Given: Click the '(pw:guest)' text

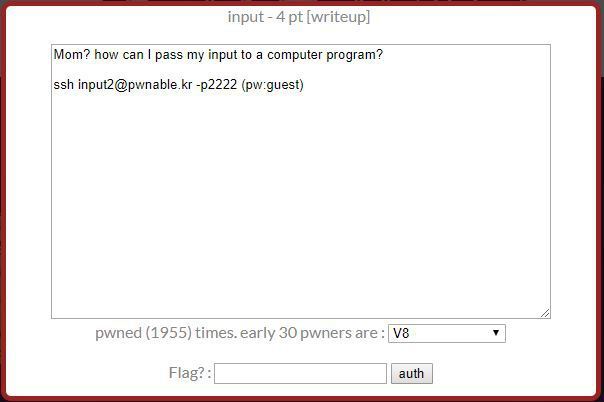Looking at the screenshot, I should point(272,85).
